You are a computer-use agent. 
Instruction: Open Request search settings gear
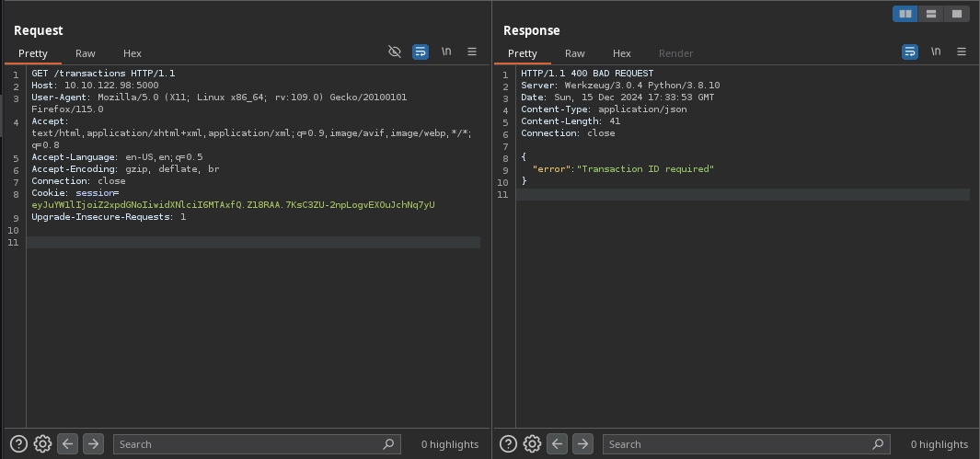42,444
